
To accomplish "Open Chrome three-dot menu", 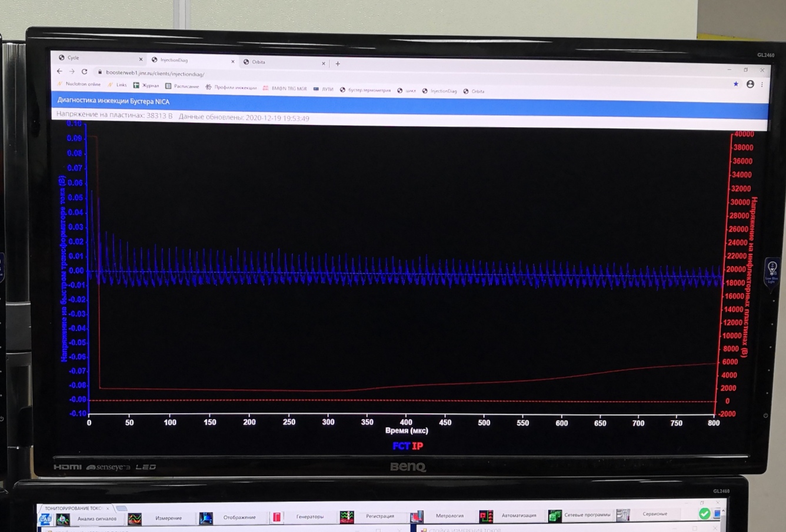I will click(x=762, y=84).
